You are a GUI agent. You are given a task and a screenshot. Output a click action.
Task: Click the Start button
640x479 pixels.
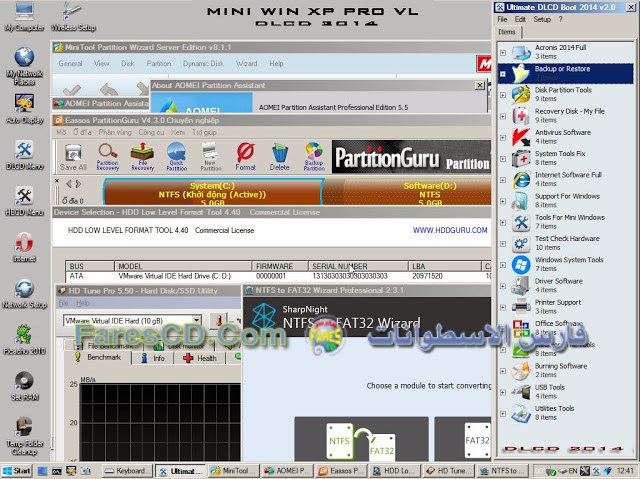[17, 471]
